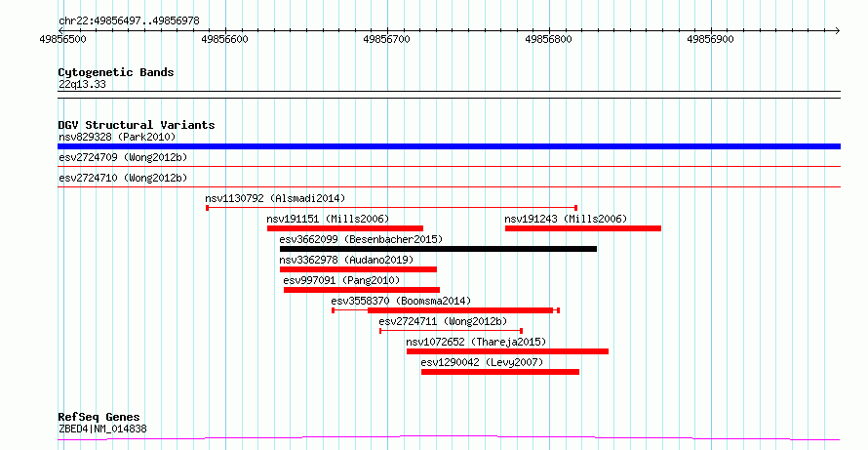Click ruler position 49856700

point(386,39)
